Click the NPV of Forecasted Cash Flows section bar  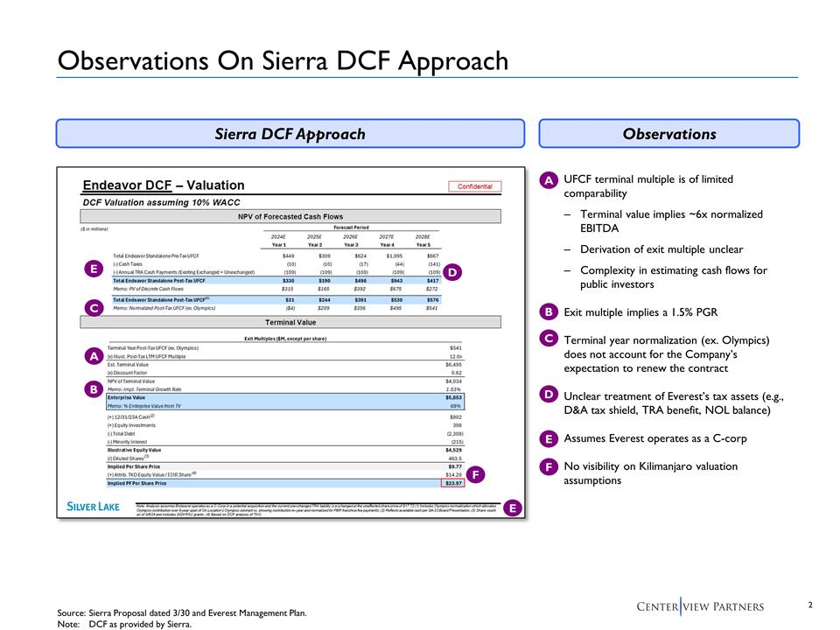290,216
